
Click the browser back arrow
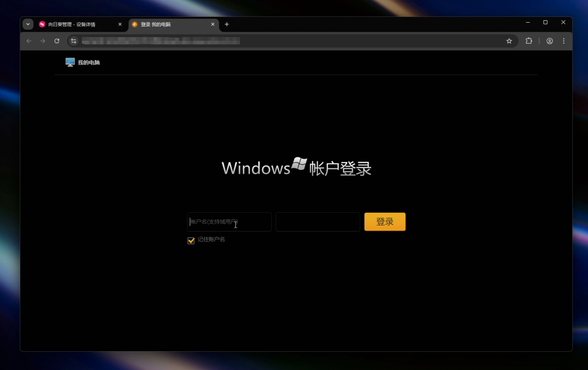29,41
